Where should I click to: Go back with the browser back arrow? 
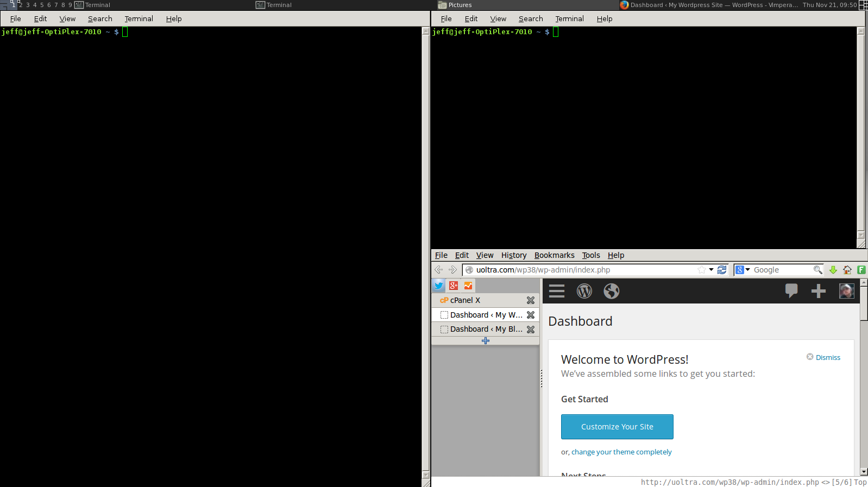439,270
